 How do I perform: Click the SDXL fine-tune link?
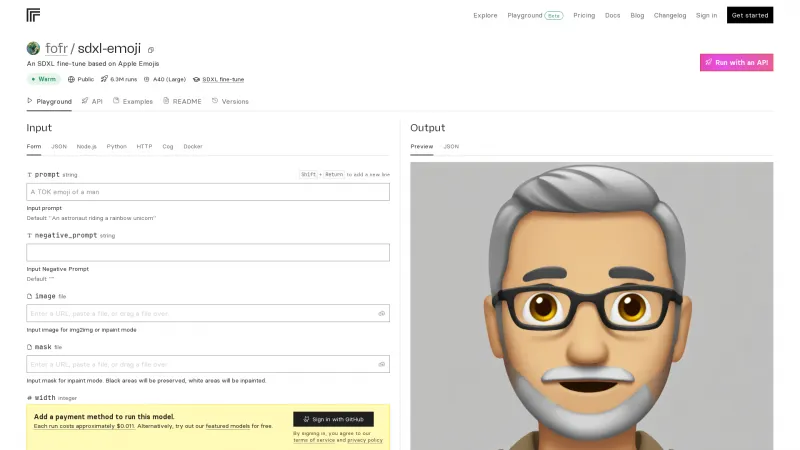tap(223, 80)
